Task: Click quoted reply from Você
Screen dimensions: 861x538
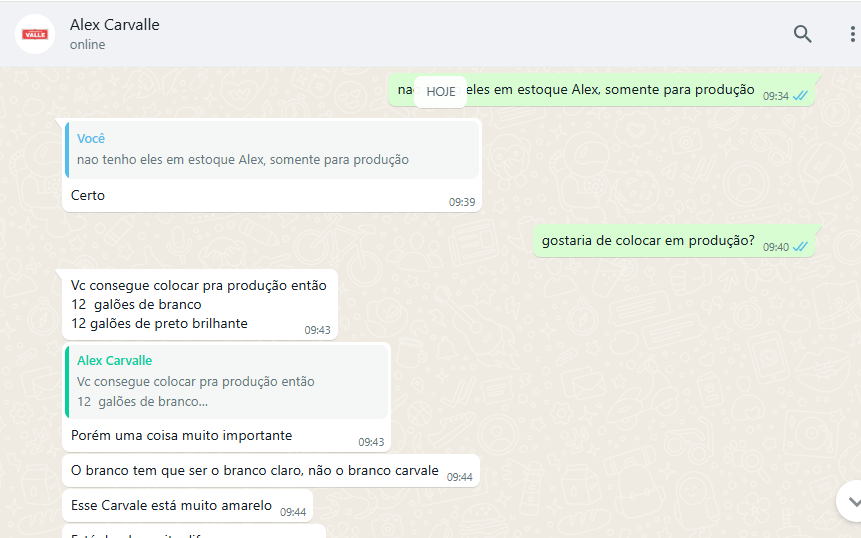Action: pyautogui.click(x=272, y=150)
